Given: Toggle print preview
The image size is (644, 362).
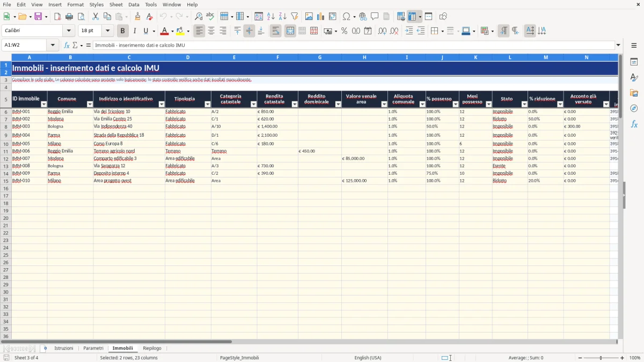Looking at the screenshot, I should tap(81, 17).
